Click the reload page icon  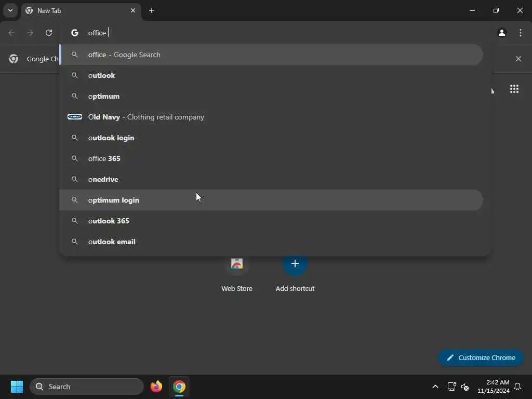(x=49, y=33)
